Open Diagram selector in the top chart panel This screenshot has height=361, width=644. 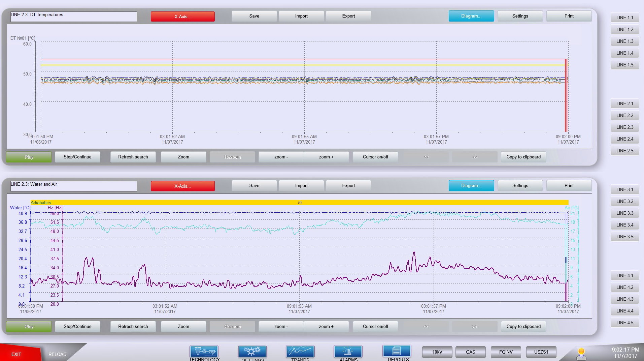click(471, 16)
